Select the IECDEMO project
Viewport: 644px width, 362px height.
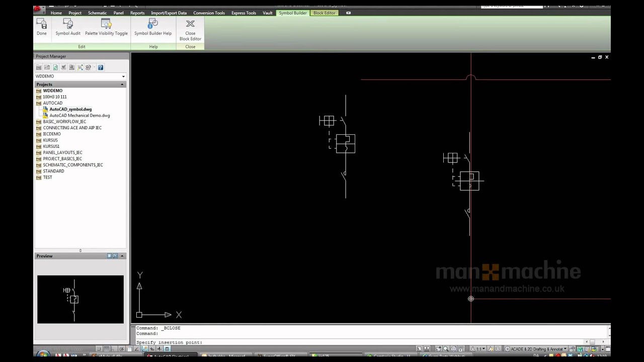coord(52,134)
